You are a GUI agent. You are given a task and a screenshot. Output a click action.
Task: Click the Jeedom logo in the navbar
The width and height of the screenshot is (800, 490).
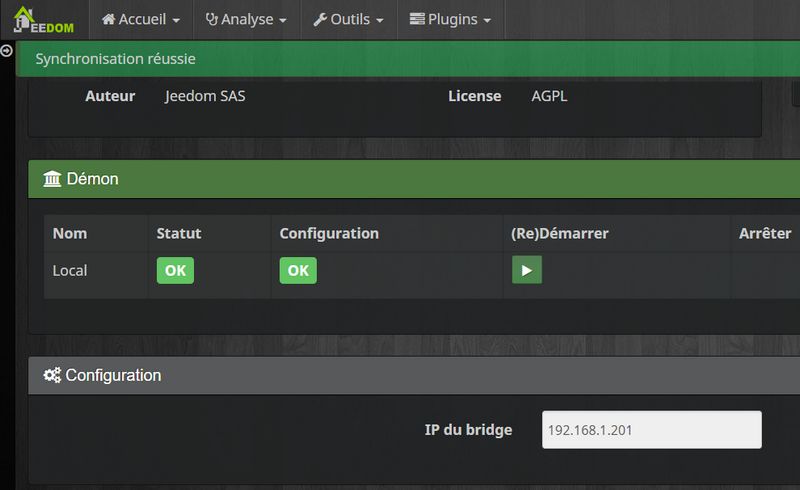[x=43, y=19]
